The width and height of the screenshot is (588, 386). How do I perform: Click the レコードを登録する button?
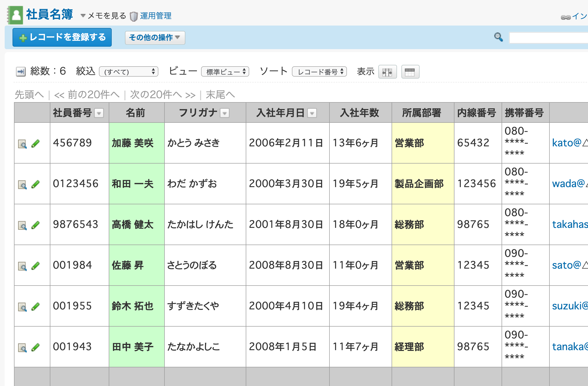[62, 37]
